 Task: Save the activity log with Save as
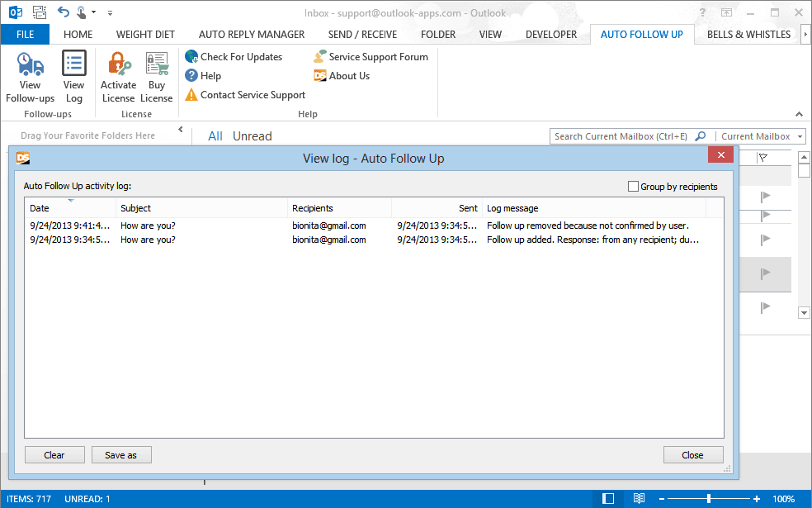coord(120,454)
